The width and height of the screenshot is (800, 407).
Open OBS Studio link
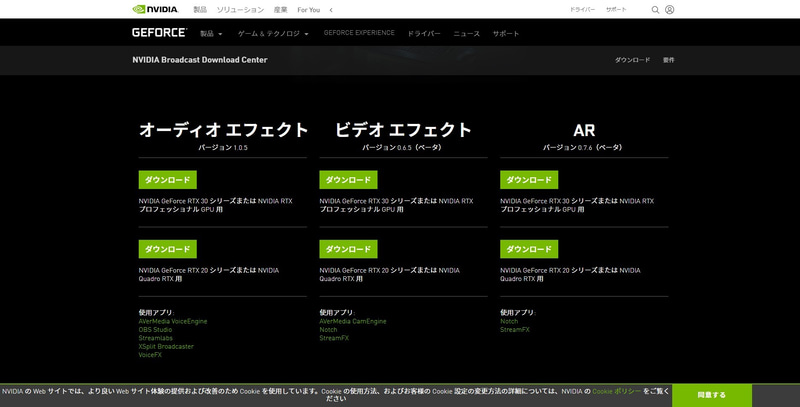tap(155, 329)
